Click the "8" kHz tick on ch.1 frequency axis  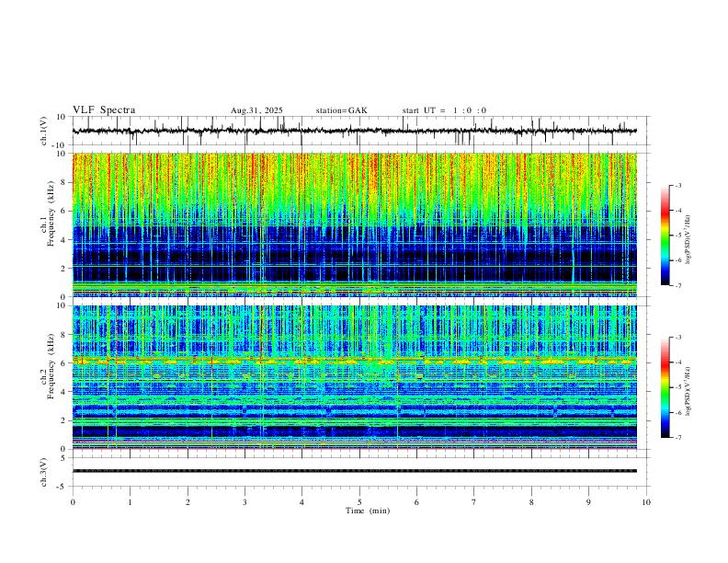[63, 182]
